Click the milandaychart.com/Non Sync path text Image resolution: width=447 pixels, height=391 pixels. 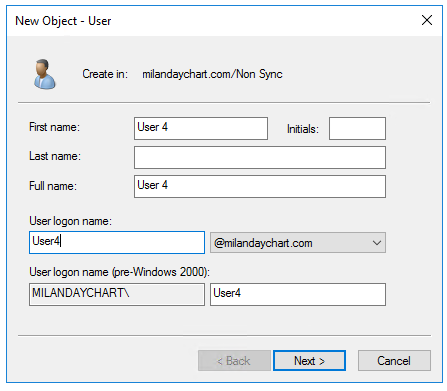(212, 74)
